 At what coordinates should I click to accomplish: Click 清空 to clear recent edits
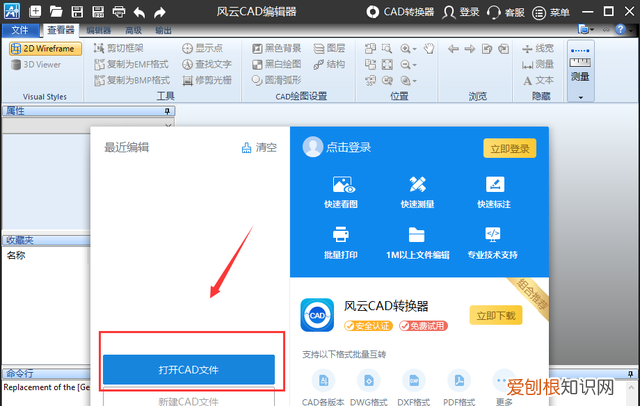coord(259,147)
